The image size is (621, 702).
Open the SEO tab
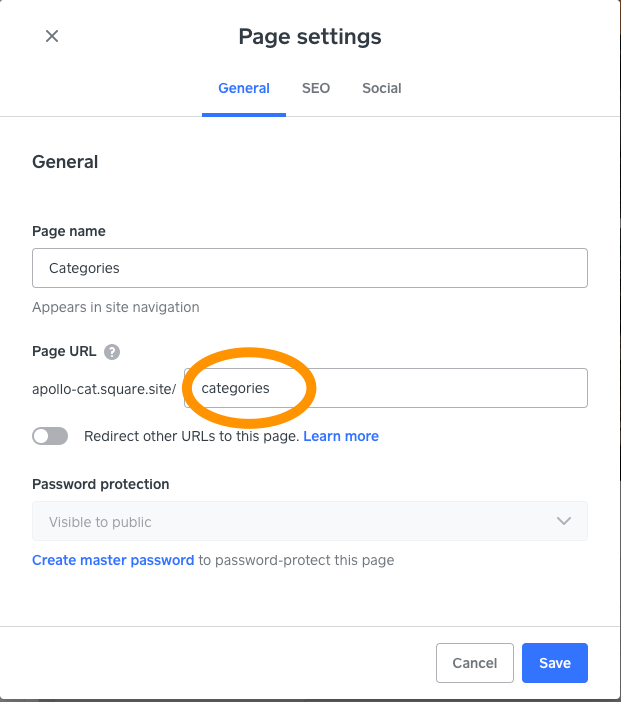316,88
